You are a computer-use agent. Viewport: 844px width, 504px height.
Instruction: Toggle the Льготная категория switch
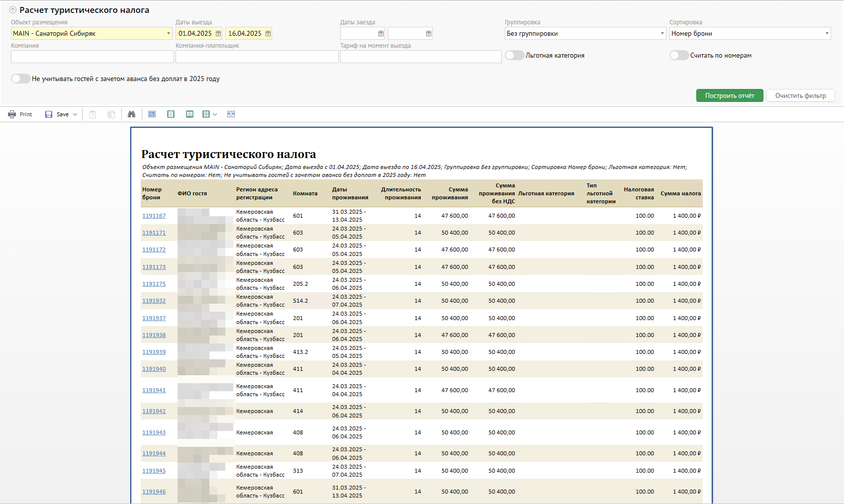[515, 55]
